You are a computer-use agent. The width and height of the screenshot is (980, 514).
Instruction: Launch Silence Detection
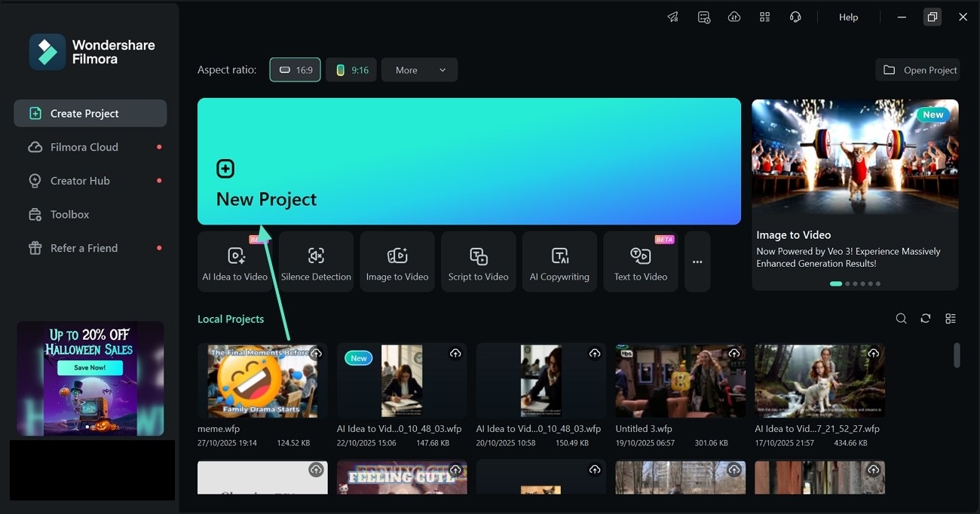click(316, 261)
